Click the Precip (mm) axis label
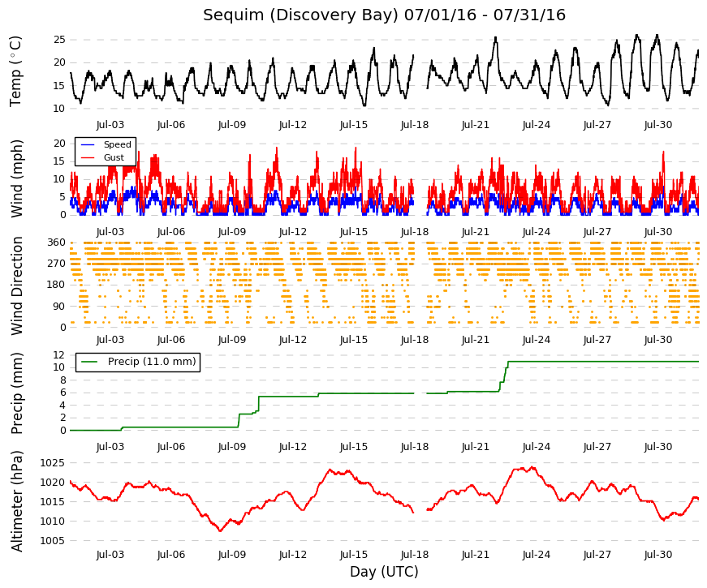The image size is (707, 588). point(16,393)
